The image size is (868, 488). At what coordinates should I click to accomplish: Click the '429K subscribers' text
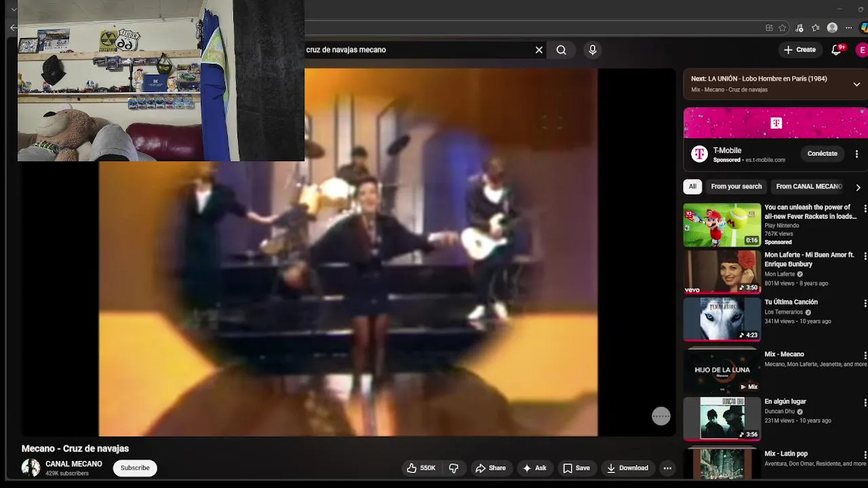67,474
